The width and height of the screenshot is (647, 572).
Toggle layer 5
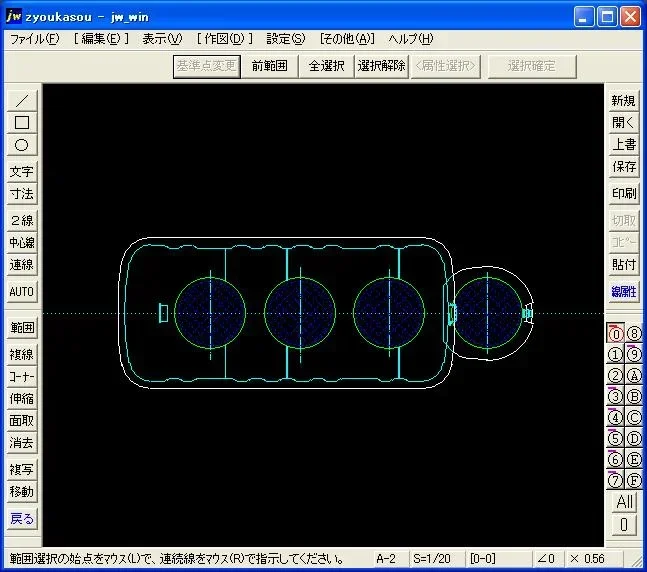[615, 438]
